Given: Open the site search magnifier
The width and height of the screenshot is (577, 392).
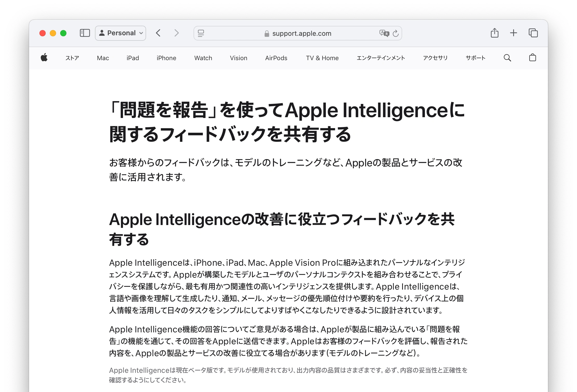Looking at the screenshot, I should click(x=507, y=58).
